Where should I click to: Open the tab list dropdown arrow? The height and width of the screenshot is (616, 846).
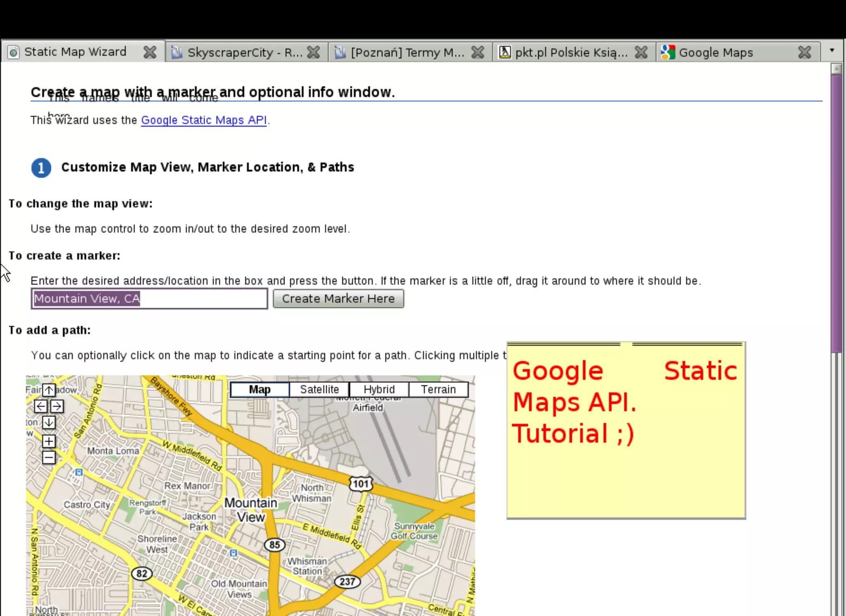coord(832,50)
